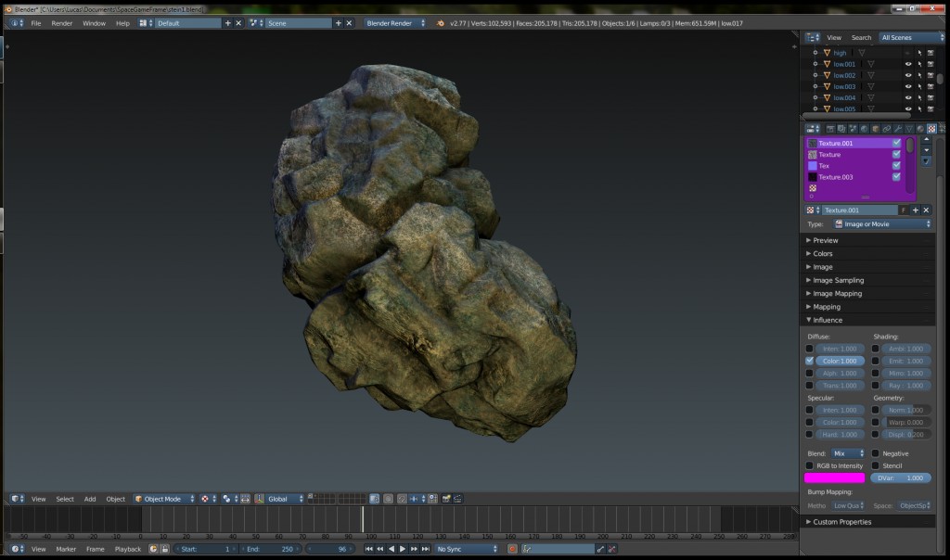This screenshot has width=950, height=560.
Task: Select the Modifiers wrench tab
Action: pos(899,129)
